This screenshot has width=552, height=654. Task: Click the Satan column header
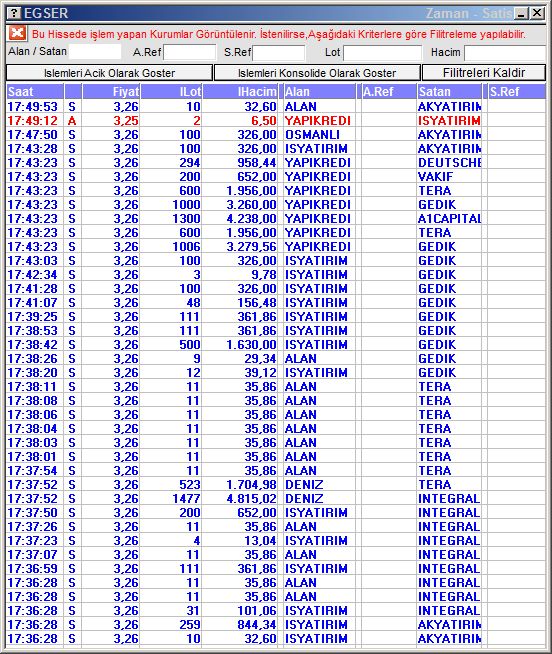tap(449, 92)
